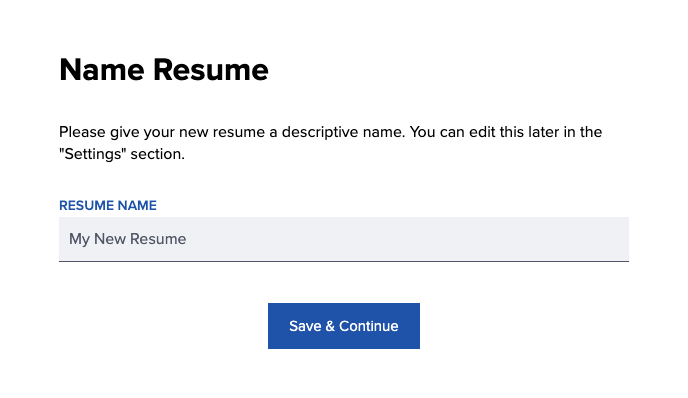688x398 pixels.
Task: Focus the Resume Name input field
Action: (x=344, y=239)
